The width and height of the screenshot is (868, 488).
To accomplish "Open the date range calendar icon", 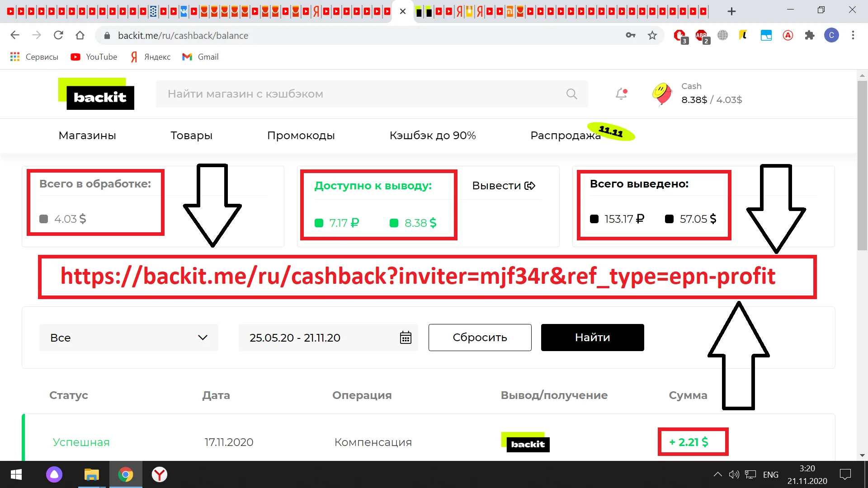I will (x=406, y=338).
